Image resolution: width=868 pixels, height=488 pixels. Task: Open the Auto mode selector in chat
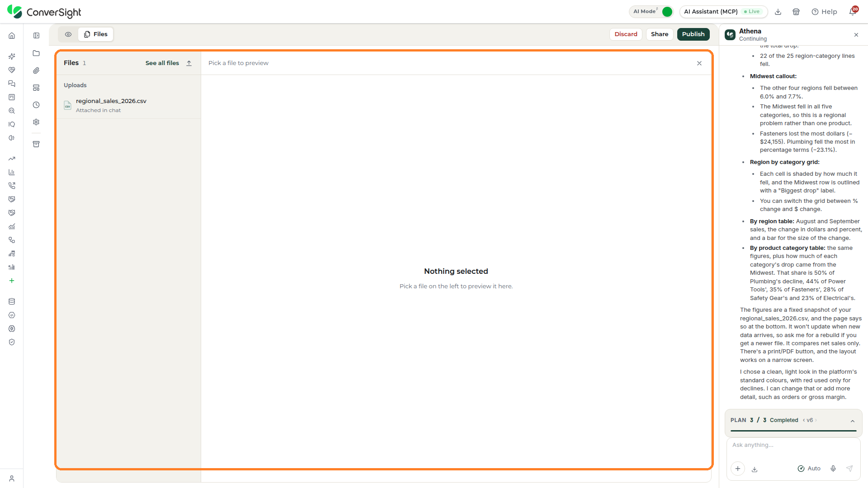pyautogui.click(x=809, y=469)
